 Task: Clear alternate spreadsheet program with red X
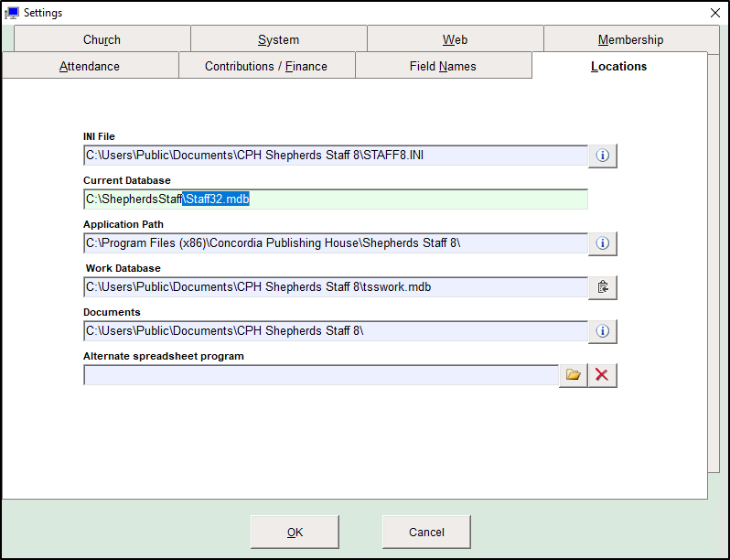[x=602, y=375]
